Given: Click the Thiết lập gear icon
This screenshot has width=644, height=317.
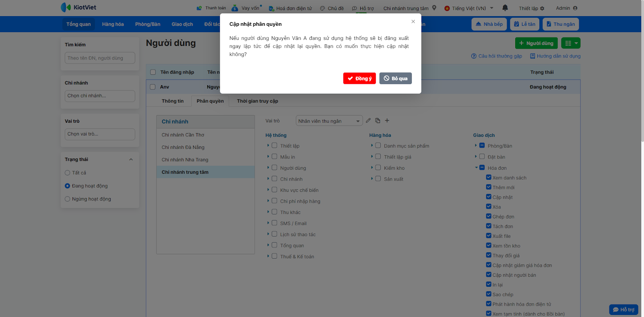Looking at the screenshot, I should tap(542, 8).
